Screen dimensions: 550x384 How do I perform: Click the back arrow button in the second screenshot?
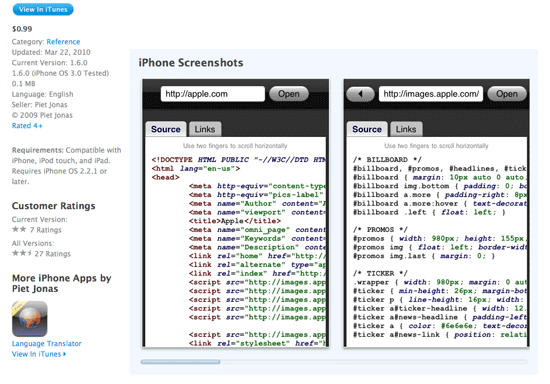pyautogui.click(x=360, y=94)
